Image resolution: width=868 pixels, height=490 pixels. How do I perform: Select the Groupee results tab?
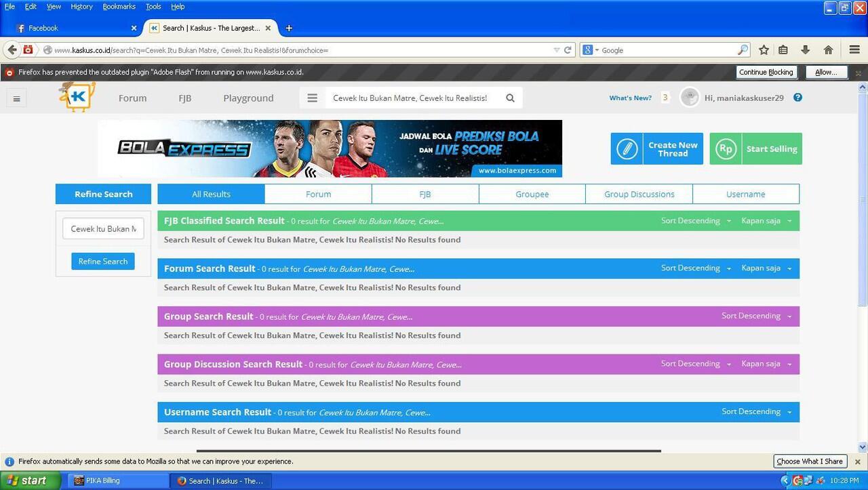(x=532, y=194)
